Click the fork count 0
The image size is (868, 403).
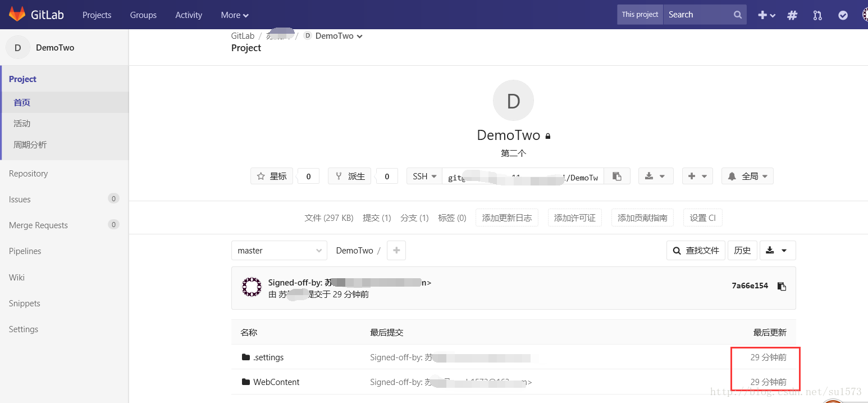[x=387, y=176]
